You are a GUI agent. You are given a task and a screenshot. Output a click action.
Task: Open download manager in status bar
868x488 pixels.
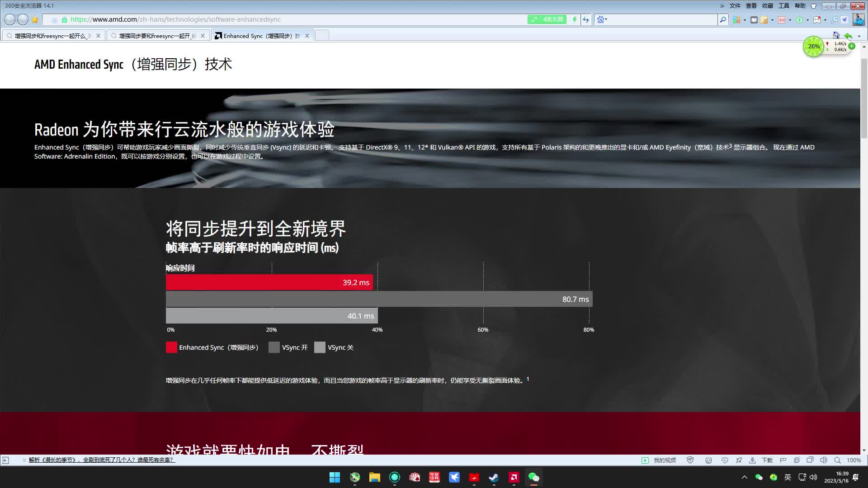pyautogui.click(x=752, y=460)
